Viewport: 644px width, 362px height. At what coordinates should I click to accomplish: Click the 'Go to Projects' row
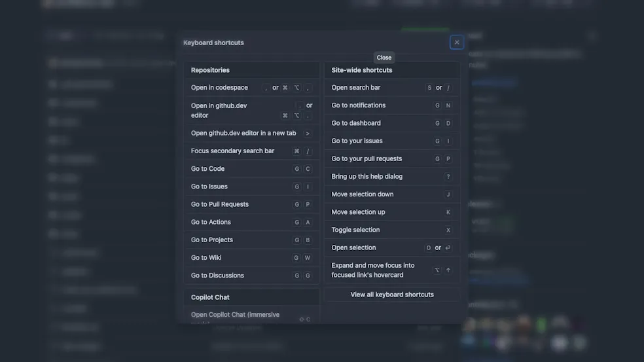[x=252, y=240]
